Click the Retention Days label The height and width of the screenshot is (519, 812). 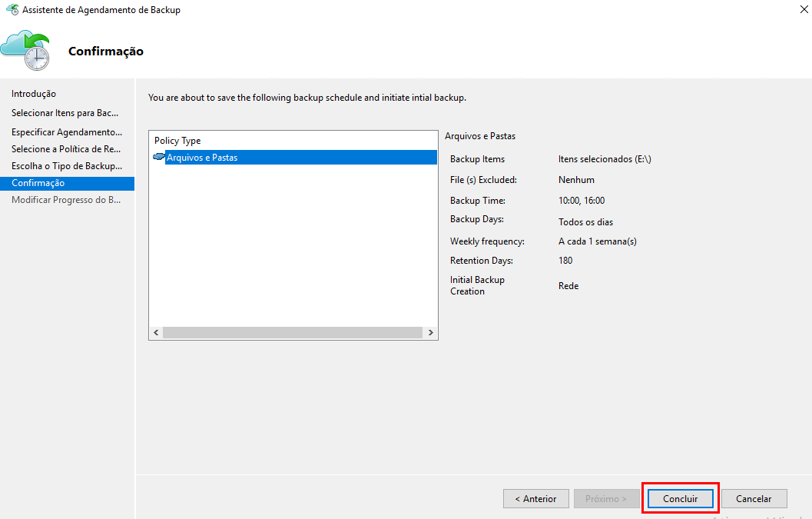[x=482, y=261]
